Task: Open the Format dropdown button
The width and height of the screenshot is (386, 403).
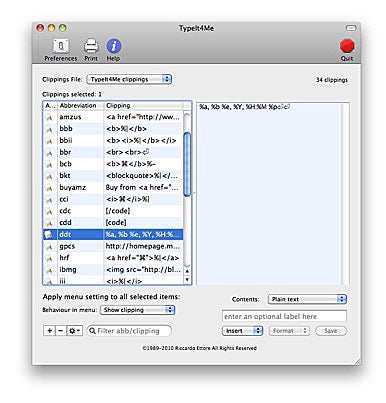Action: 289,331
